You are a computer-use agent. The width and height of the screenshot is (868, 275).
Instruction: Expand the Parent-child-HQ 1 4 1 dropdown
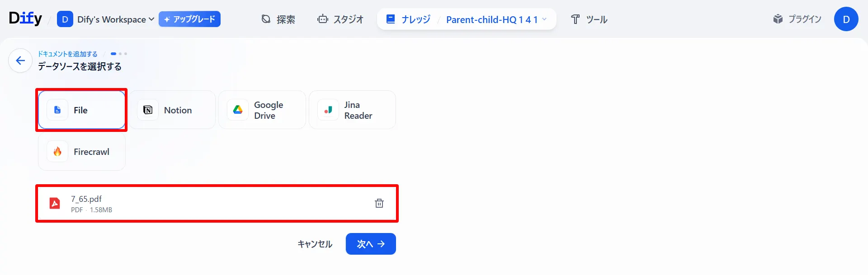545,19
